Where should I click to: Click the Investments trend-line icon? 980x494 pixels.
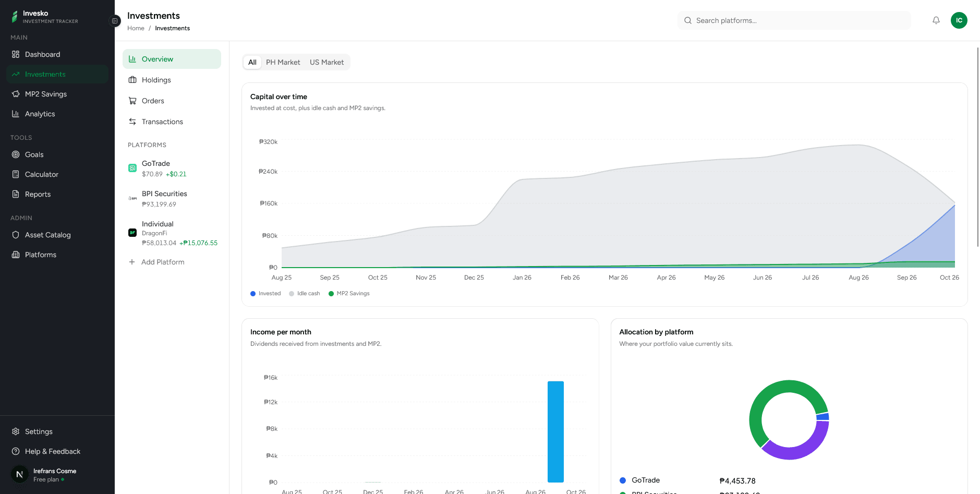(x=16, y=74)
